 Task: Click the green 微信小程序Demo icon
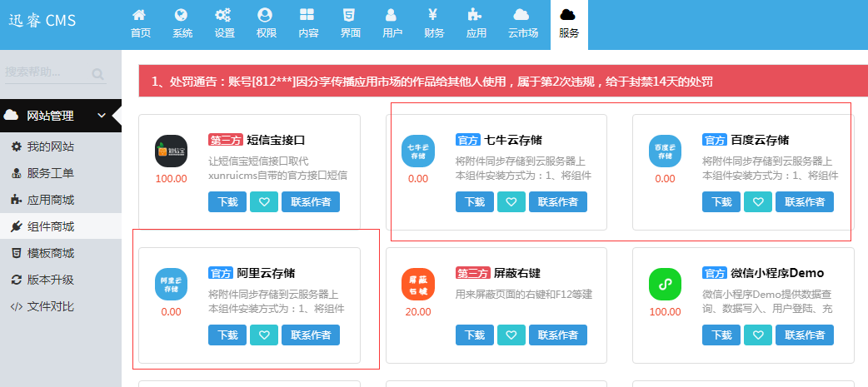click(665, 284)
